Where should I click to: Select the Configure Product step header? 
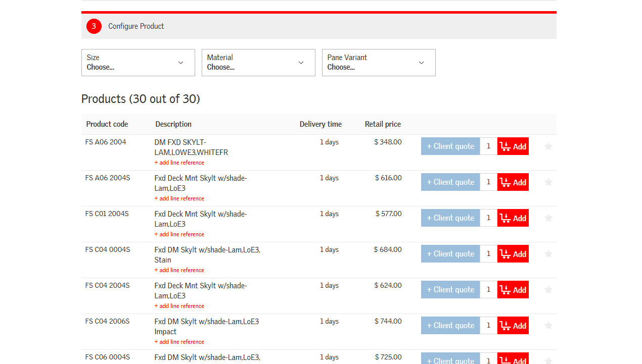pos(319,26)
